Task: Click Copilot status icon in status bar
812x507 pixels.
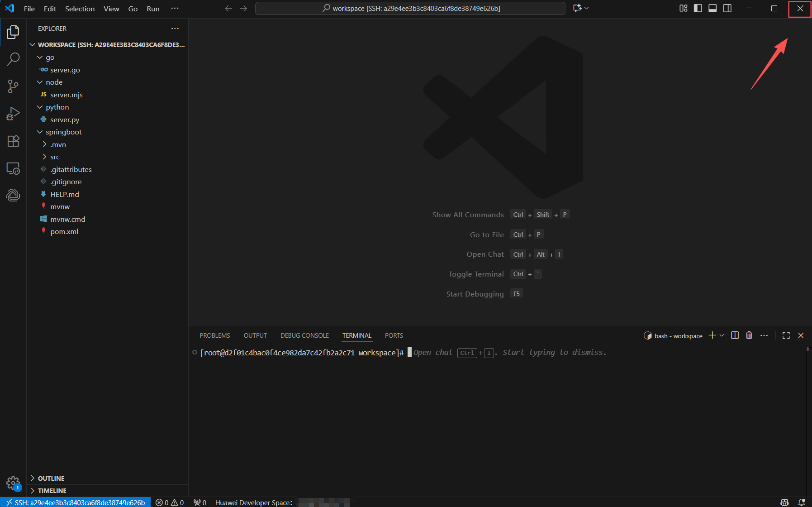Action: [785, 502]
